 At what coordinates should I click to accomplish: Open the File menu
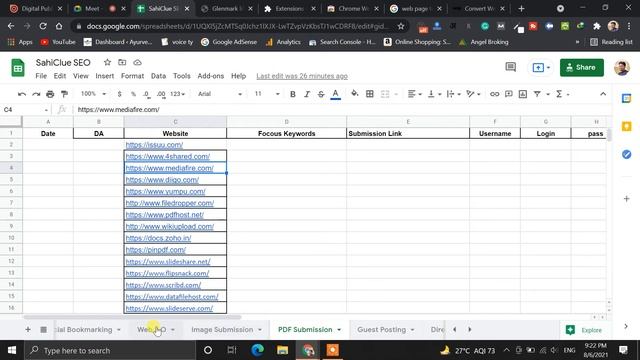[x=41, y=76]
